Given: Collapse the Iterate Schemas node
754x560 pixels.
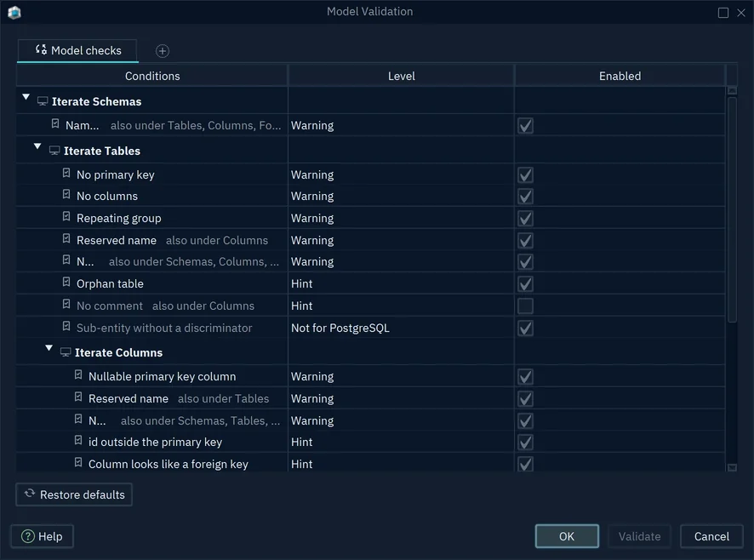Looking at the screenshot, I should [x=26, y=97].
